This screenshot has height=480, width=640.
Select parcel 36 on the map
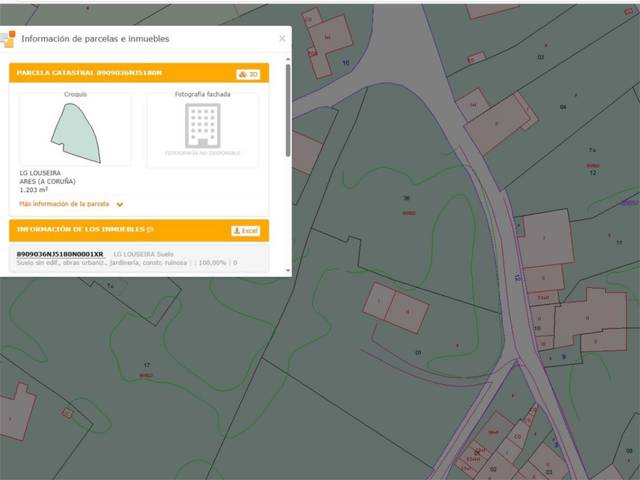(406, 198)
